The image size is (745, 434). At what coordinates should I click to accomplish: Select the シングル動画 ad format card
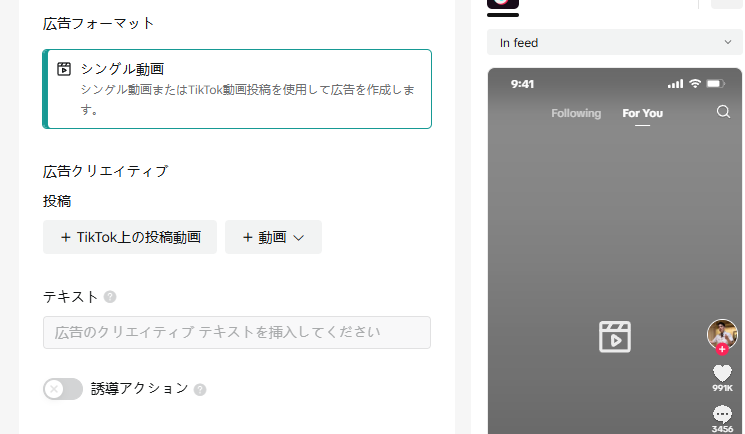click(237, 89)
